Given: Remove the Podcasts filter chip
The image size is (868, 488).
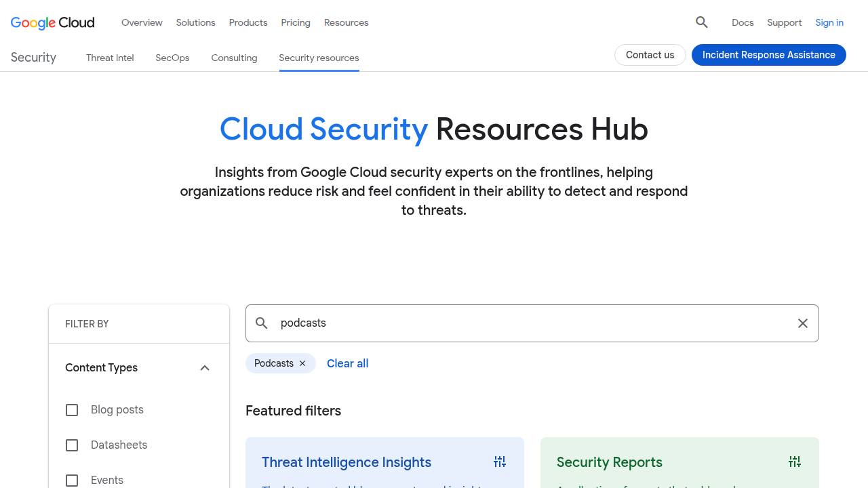Looking at the screenshot, I should click(302, 363).
